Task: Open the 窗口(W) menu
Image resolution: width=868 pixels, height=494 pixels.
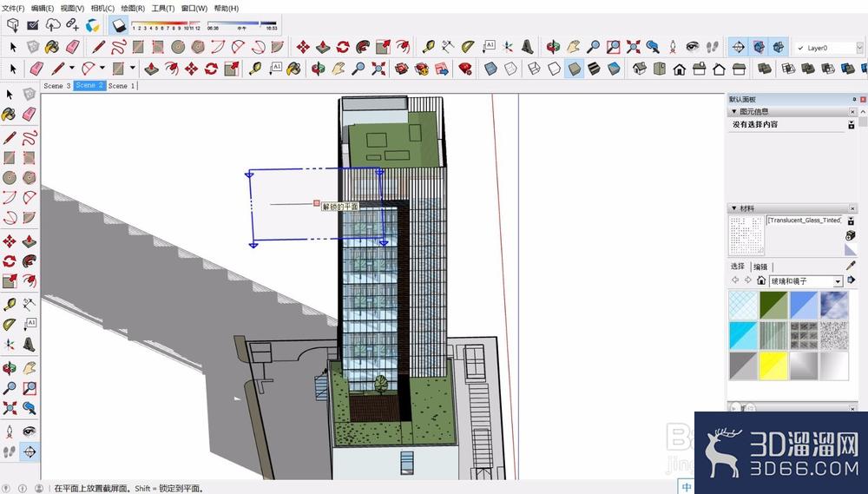Action: click(194, 9)
